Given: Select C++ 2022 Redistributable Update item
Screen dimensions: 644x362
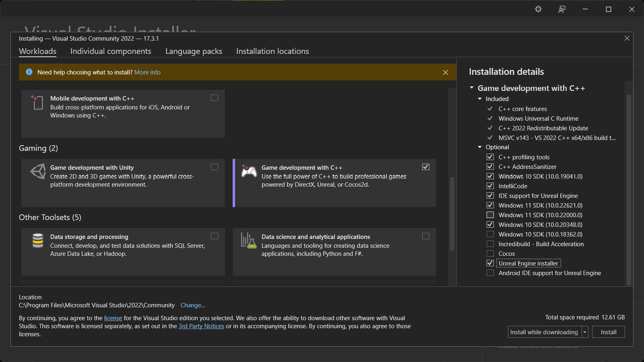Looking at the screenshot, I should [x=543, y=128].
